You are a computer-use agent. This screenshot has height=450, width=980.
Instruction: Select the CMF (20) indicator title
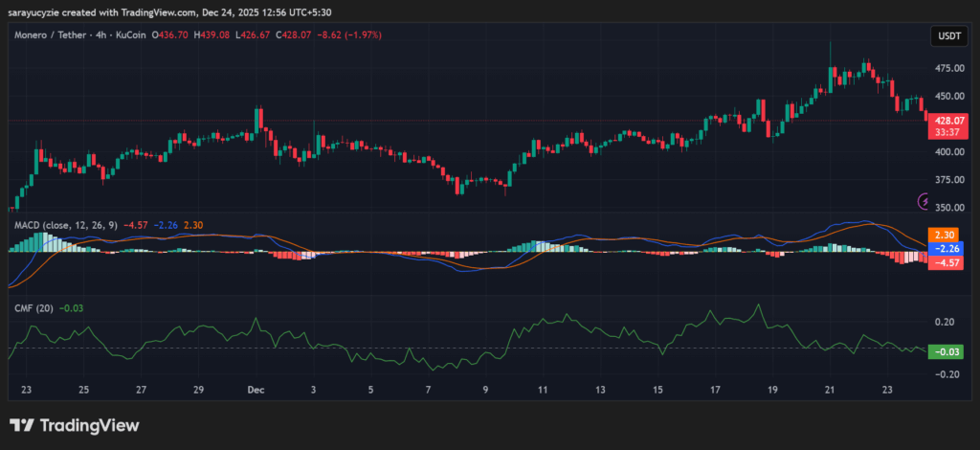tap(33, 307)
